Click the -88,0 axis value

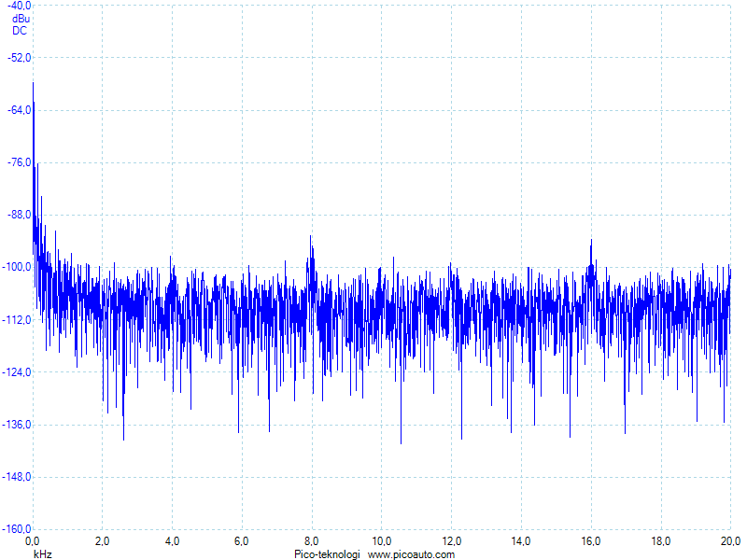tap(20, 215)
